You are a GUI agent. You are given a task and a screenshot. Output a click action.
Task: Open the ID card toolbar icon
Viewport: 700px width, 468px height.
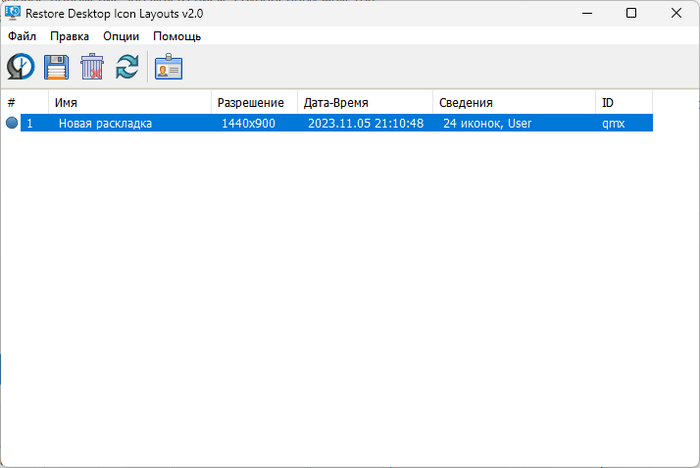click(168, 67)
